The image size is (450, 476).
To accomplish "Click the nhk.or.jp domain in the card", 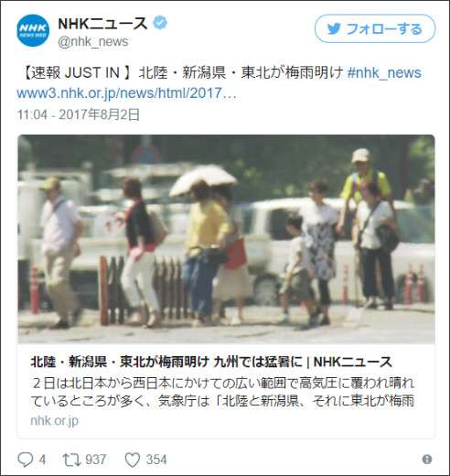I will tap(55, 420).
